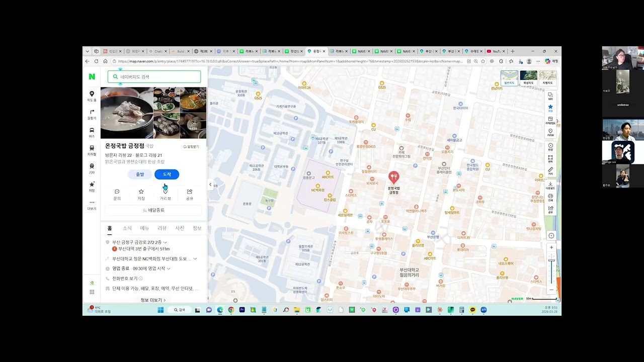Close the place photo panel with X
Screen dimensions: 644x362
[x=199, y=94]
